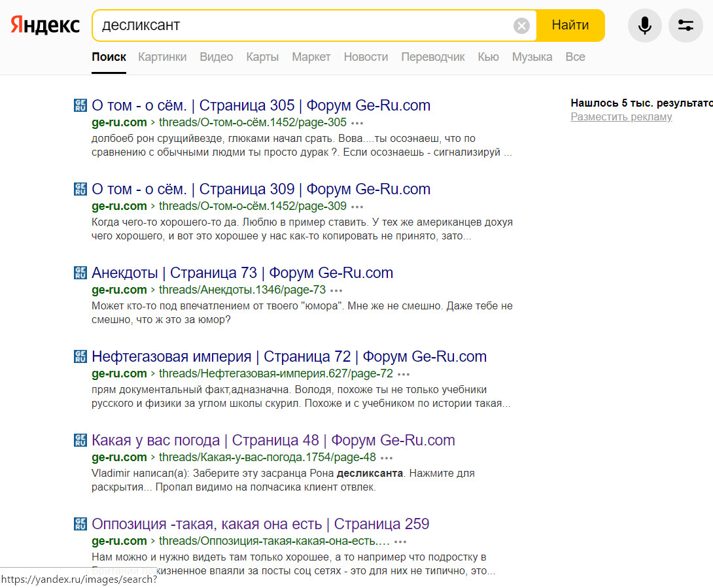Click favicon beside Нефтегазовая империя result
This screenshot has height=588, width=713.
80,356
